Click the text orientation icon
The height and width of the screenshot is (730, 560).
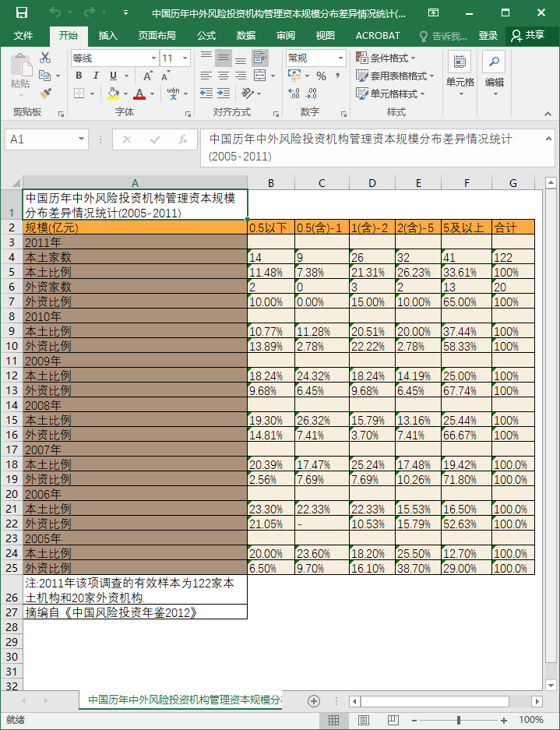[x=248, y=93]
